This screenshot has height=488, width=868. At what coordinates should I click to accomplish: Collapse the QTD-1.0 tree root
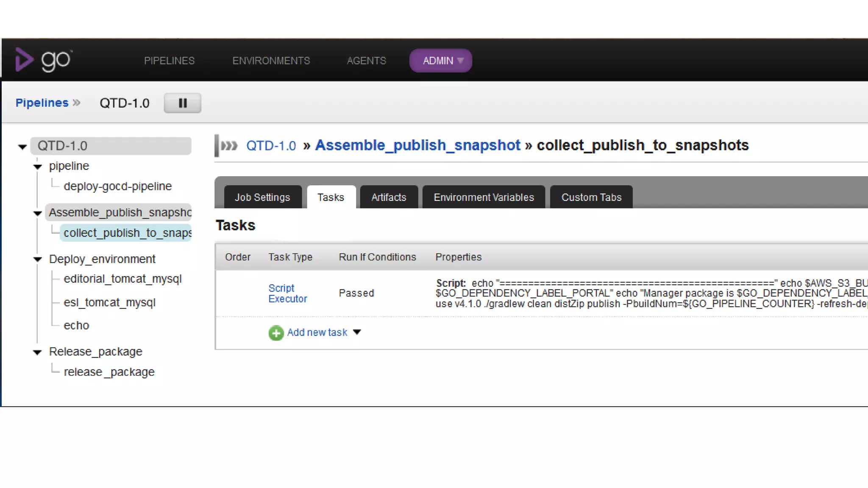pyautogui.click(x=22, y=147)
